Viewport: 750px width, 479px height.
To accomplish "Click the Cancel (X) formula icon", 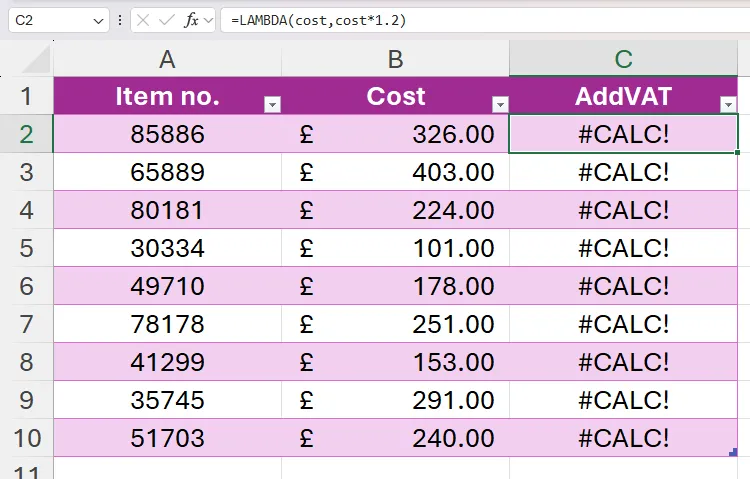I will coord(145,20).
